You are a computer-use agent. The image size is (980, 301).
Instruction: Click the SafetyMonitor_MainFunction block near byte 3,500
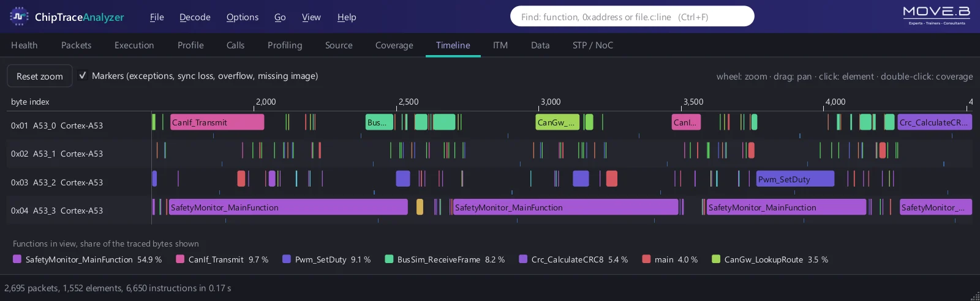(x=786, y=207)
